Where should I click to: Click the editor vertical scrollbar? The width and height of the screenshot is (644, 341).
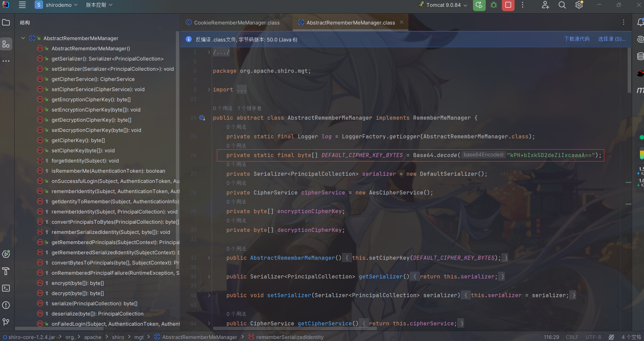[629, 70]
